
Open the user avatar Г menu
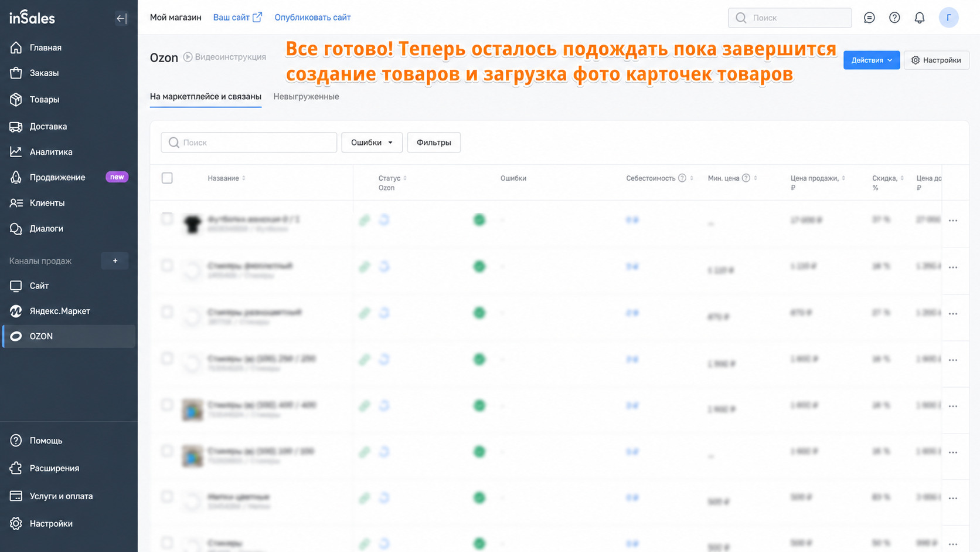point(948,18)
